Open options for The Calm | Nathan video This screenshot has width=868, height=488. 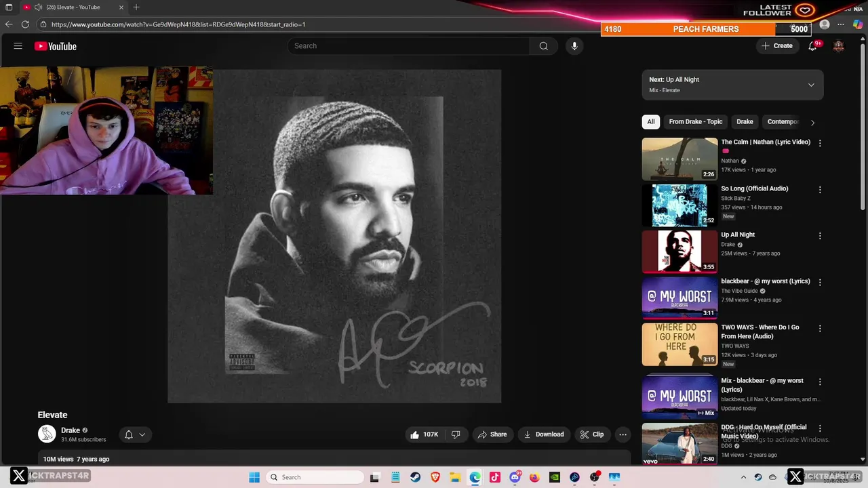[820, 144]
